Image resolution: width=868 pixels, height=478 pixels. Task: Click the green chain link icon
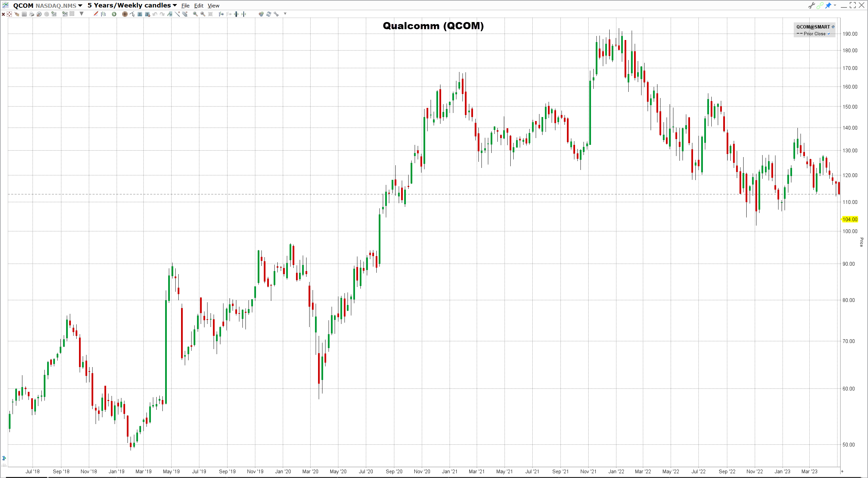pos(820,5)
